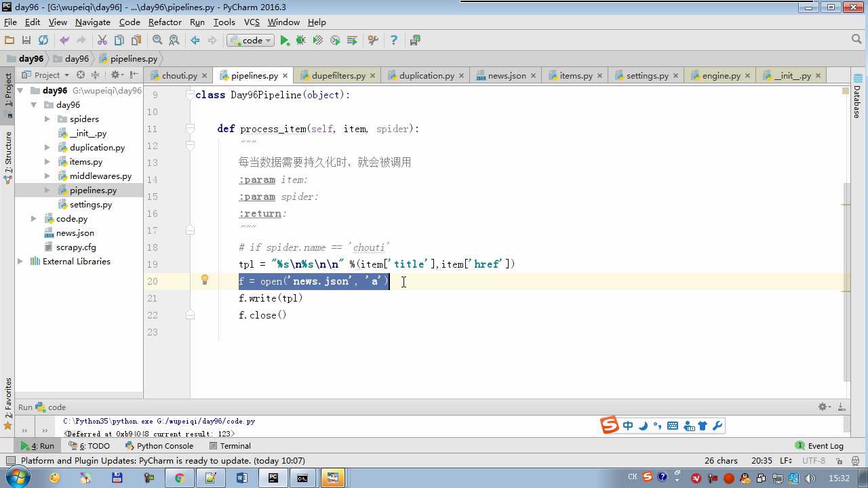This screenshot has width=868, height=488.
Task: Switch to the engine.py tab
Action: pos(722,76)
